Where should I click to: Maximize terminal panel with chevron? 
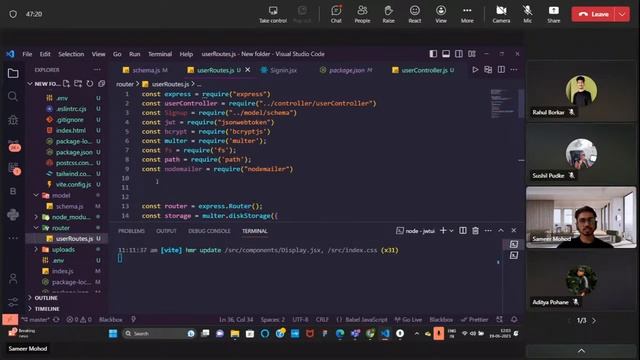[x=501, y=231]
